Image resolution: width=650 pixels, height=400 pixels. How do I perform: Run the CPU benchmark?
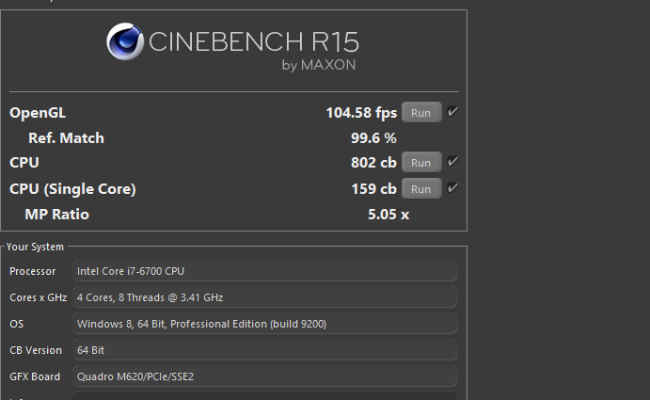(x=421, y=163)
